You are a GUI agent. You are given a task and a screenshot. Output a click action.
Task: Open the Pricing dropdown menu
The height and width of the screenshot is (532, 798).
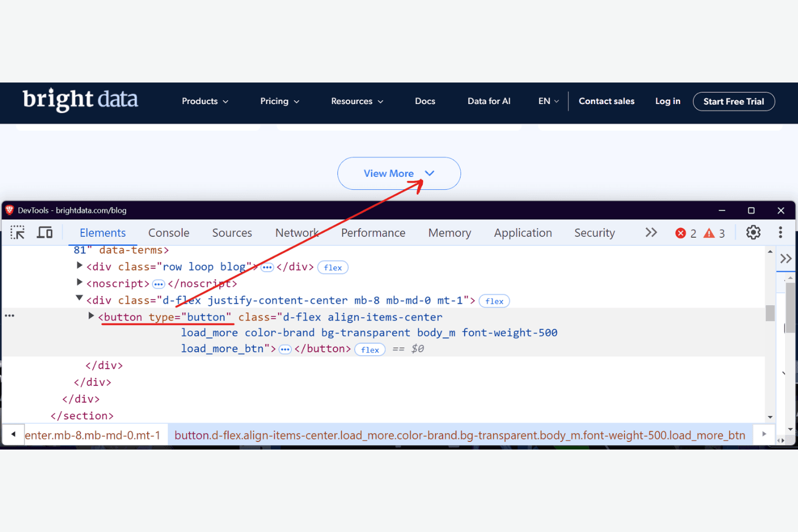point(280,101)
